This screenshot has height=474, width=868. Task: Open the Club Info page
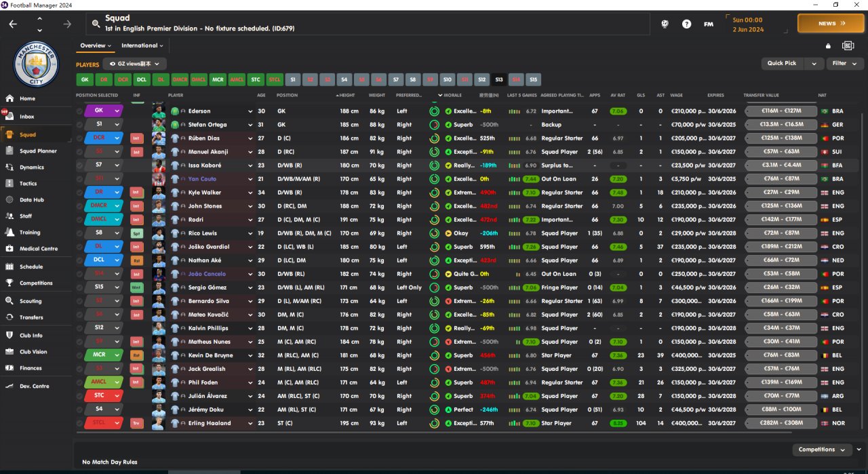coord(31,335)
